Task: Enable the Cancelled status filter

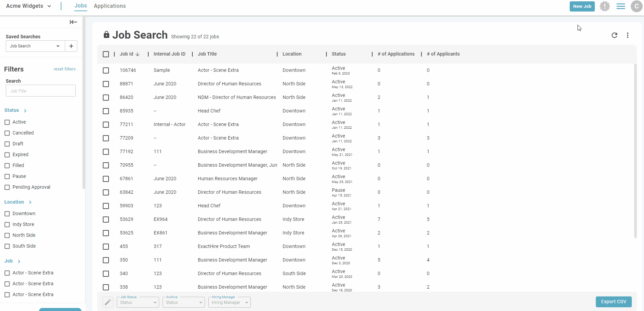Action: pos(7,133)
